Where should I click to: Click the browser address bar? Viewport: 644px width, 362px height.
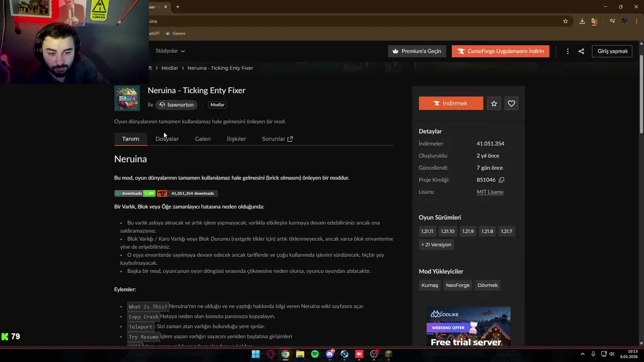(x=352, y=21)
